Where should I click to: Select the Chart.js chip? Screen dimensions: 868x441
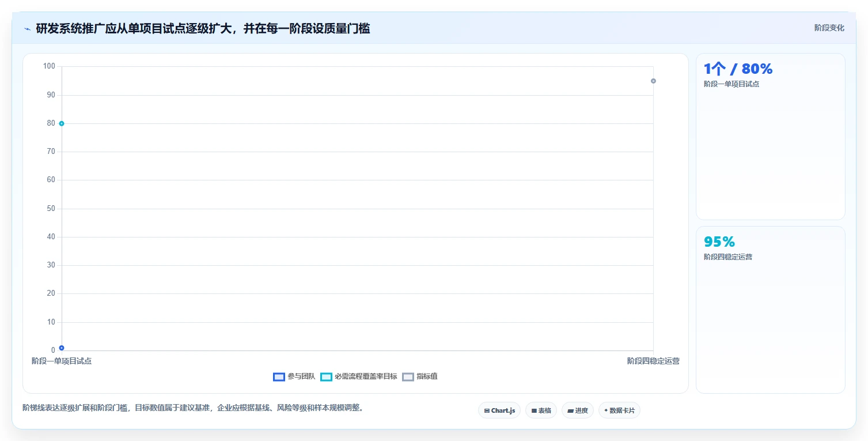click(x=499, y=410)
